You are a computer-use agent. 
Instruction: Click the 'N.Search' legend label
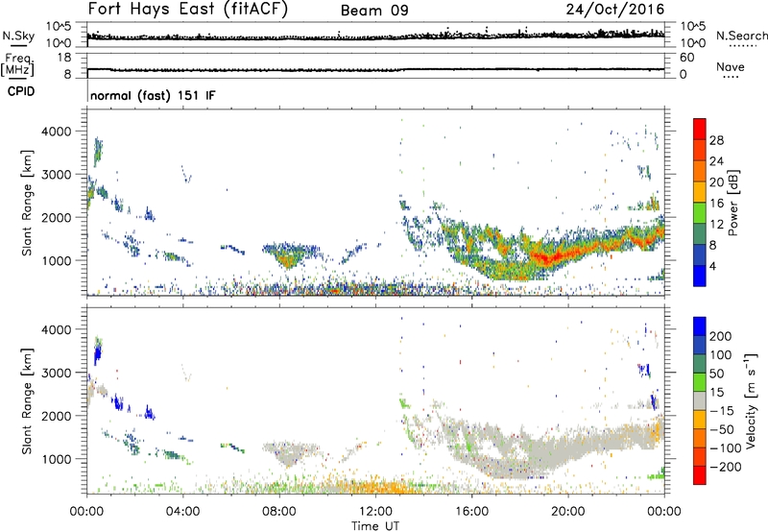(x=741, y=36)
